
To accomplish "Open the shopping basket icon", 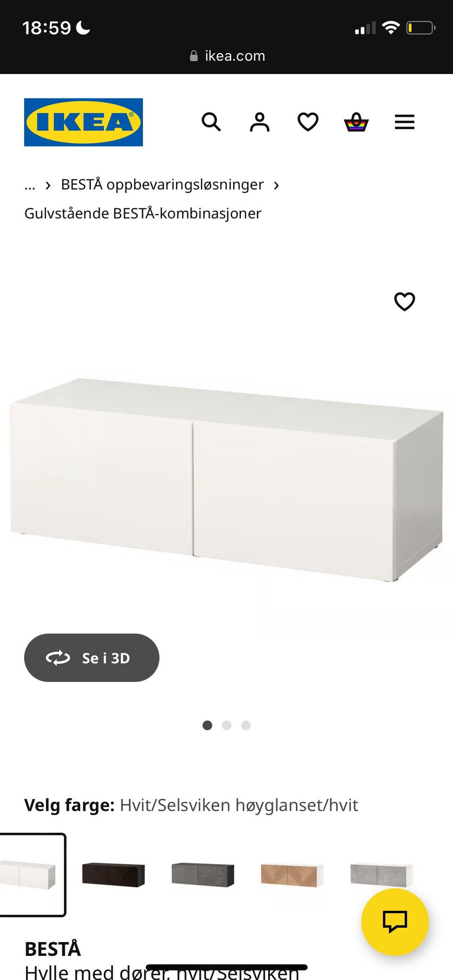I will [356, 122].
